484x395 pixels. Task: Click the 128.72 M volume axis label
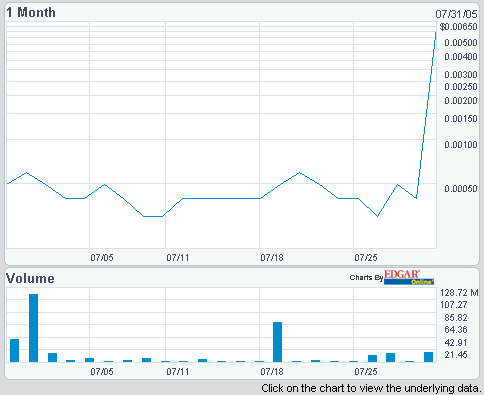[x=459, y=293]
